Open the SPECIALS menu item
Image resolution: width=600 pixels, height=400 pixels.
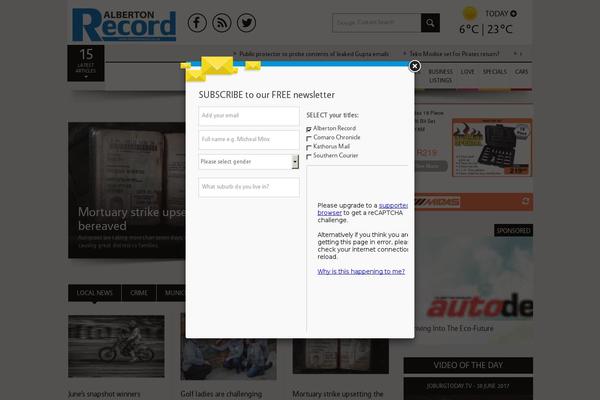point(494,72)
